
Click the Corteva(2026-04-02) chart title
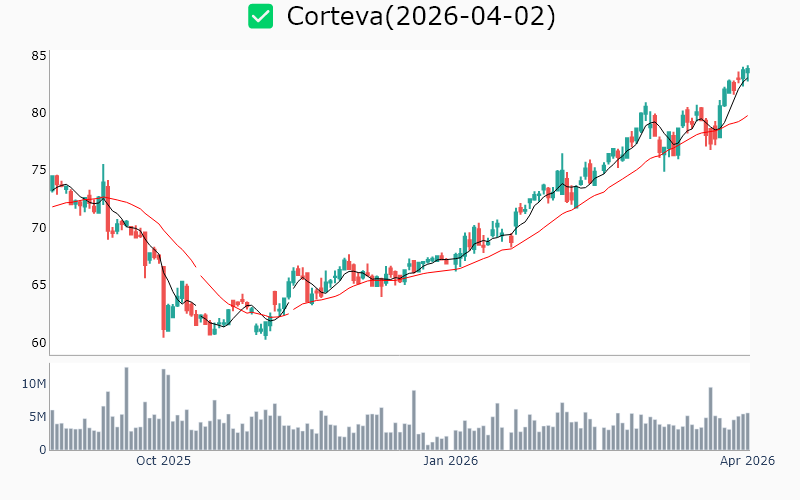420,16
